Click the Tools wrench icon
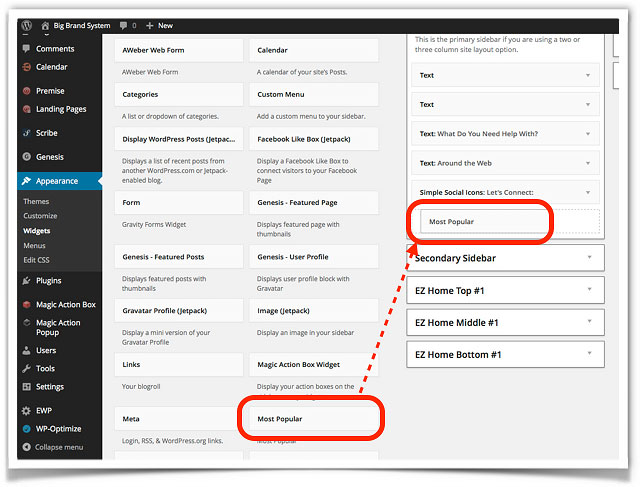Screen dimensions: 640x487 27,368
